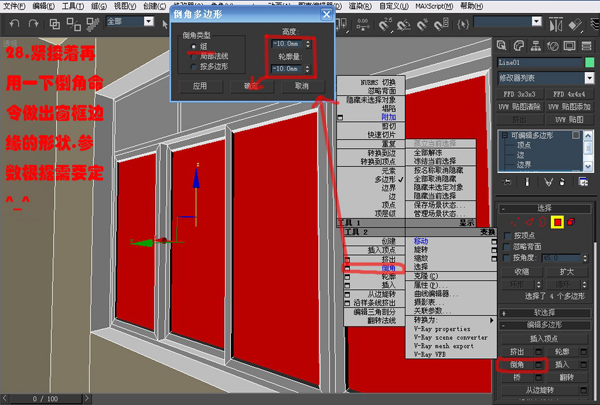Click the 轮廓量 spinner arrows

[x=308, y=69]
